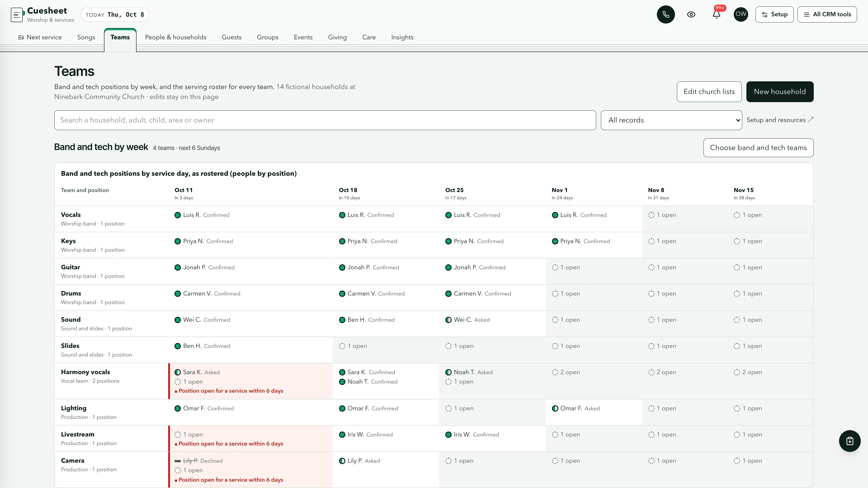The image size is (868, 488).
Task: Select the Nov 1 column header
Action: click(x=562, y=194)
